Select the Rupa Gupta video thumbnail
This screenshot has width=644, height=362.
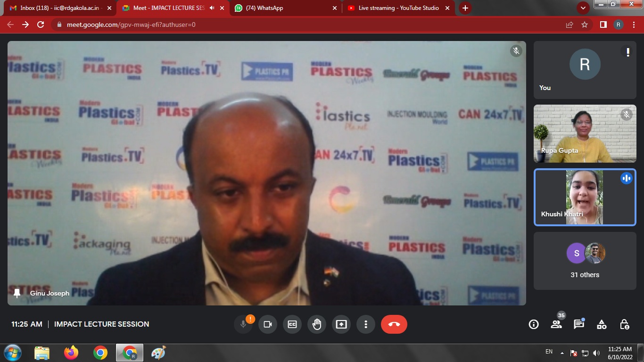pyautogui.click(x=585, y=133)
